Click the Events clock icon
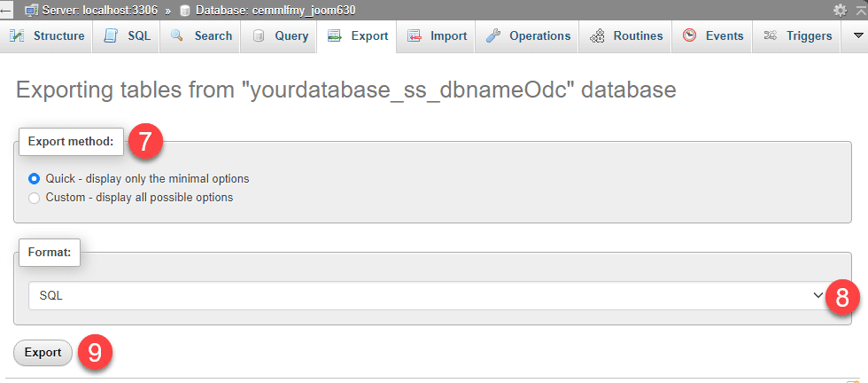868x383 pixels. click(689, 36)
